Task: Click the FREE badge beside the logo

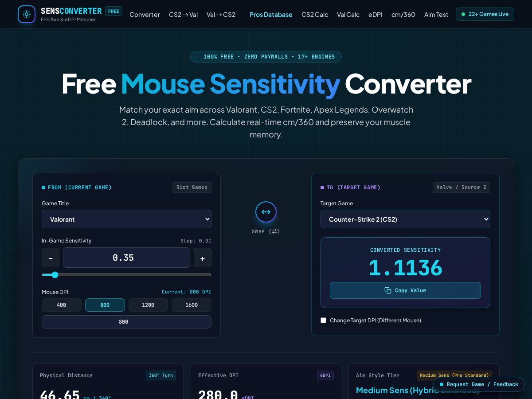Action: [114, 11]
